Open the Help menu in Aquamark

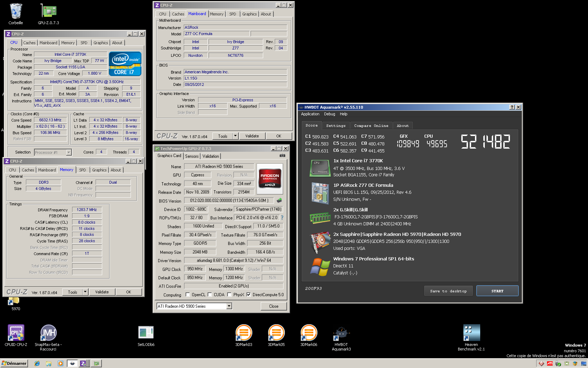click(x=343, y=114)
